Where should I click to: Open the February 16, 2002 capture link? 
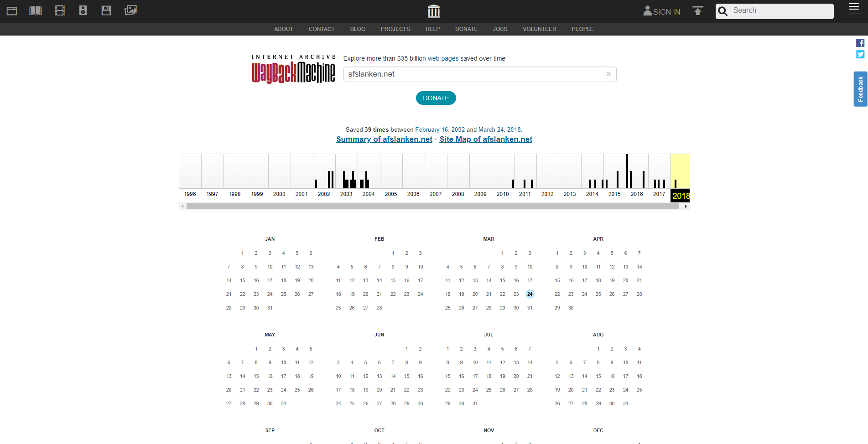pyautogui.click(x=440, y=129)
